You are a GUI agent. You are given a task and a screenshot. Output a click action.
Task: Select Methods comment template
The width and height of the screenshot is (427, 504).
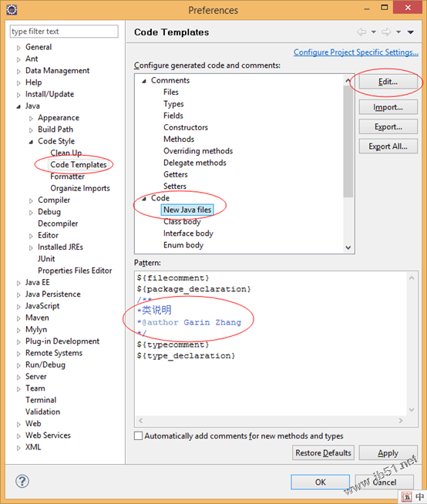coord(179,139)
